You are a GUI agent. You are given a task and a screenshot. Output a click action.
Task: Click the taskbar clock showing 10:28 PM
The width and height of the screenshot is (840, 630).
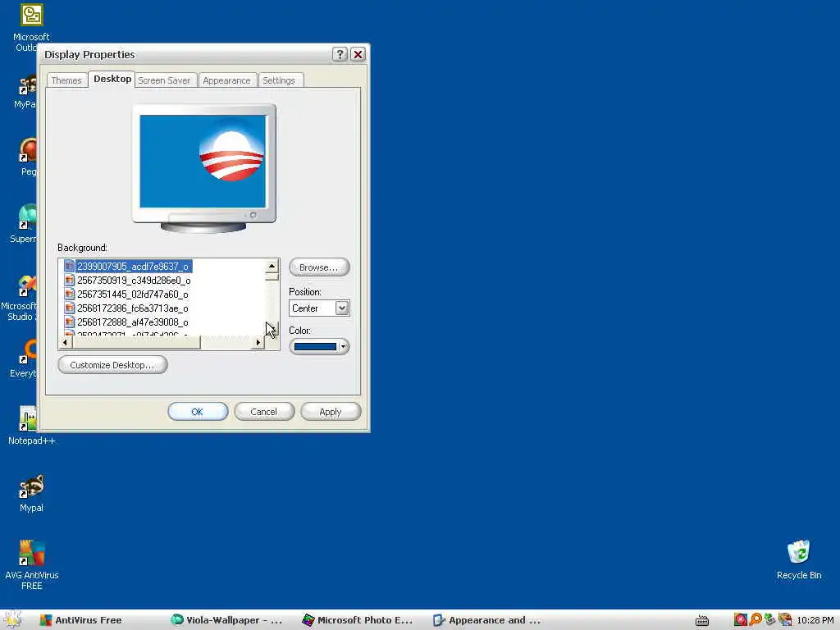pos(815,620)
